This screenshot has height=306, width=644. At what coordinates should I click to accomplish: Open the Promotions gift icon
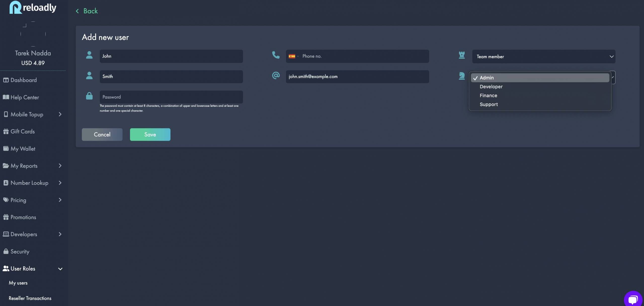(x=6, y=217)
